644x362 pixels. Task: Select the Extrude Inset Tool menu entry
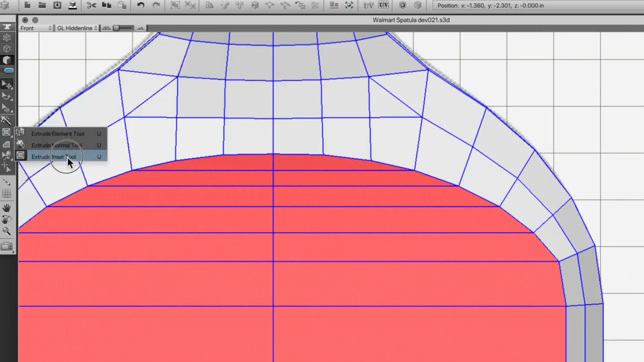pos(54,157)
